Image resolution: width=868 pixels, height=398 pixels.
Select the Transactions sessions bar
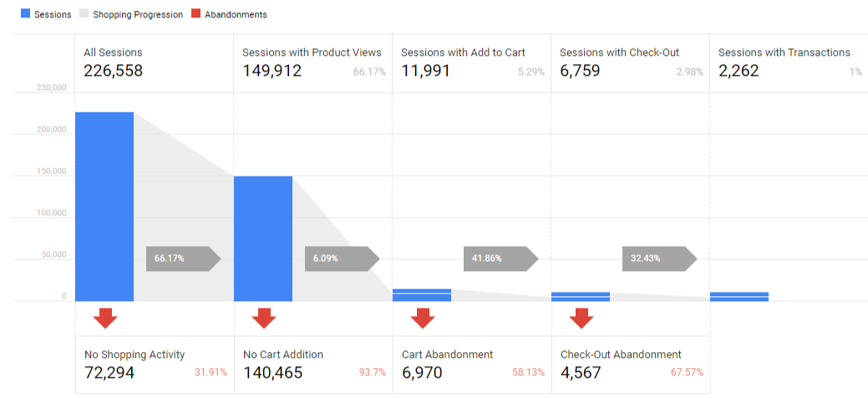(x=739, y=296)
